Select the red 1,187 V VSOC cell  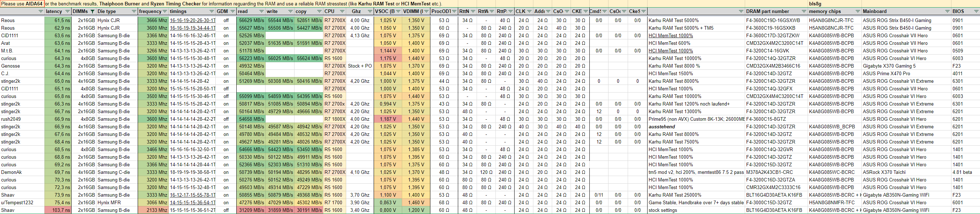pos(388,119)
